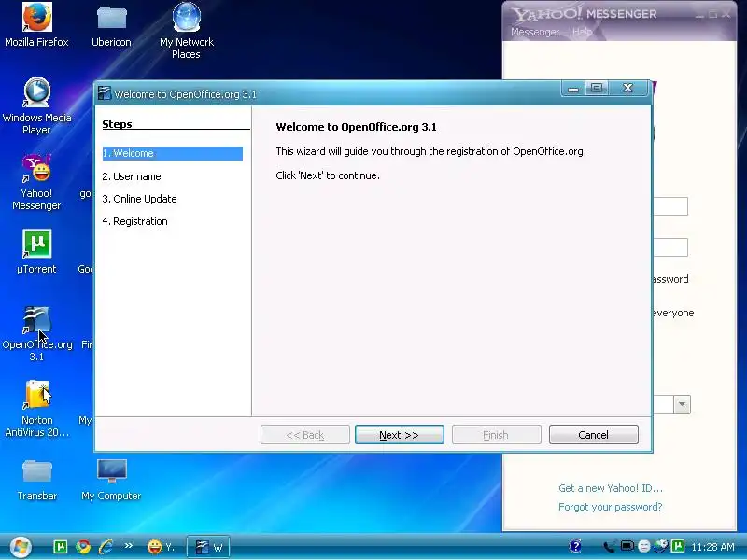
Task: Open Yahoo! Messenger desktop shortcut
Action: (36, 182)
